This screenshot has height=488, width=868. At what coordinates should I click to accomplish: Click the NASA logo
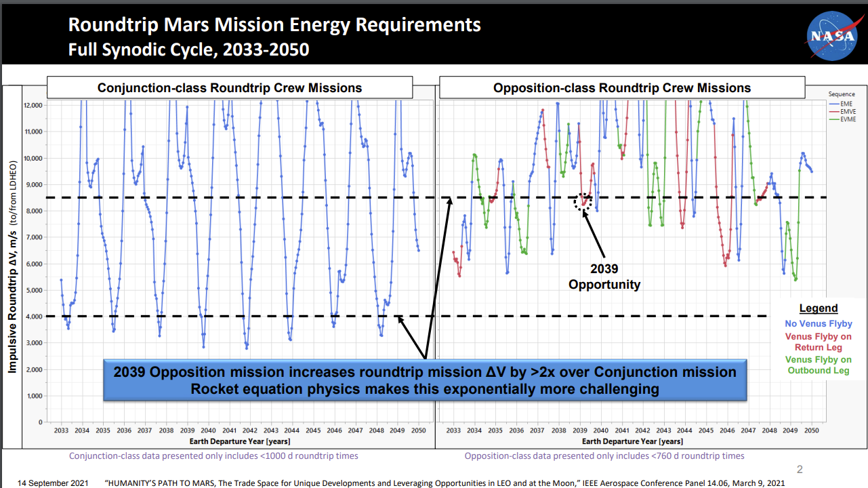click(x=832, y=35)
